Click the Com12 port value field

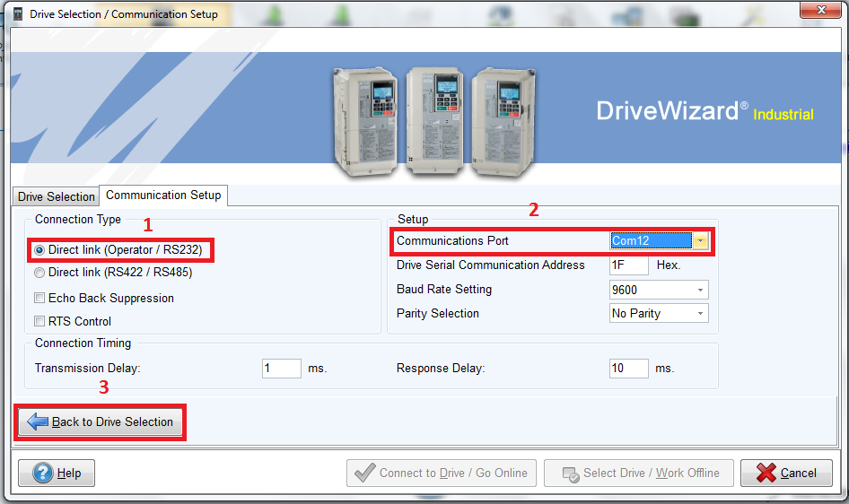[651, 240]
